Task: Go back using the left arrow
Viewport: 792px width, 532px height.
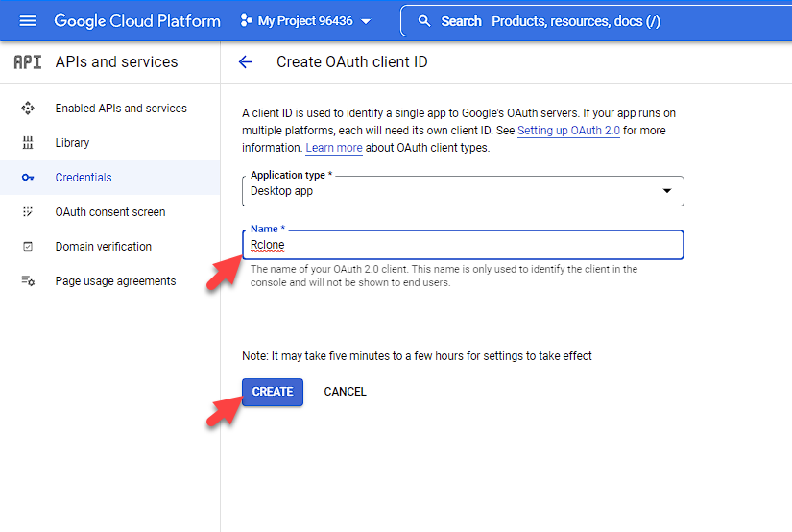Action: [246, 62]
